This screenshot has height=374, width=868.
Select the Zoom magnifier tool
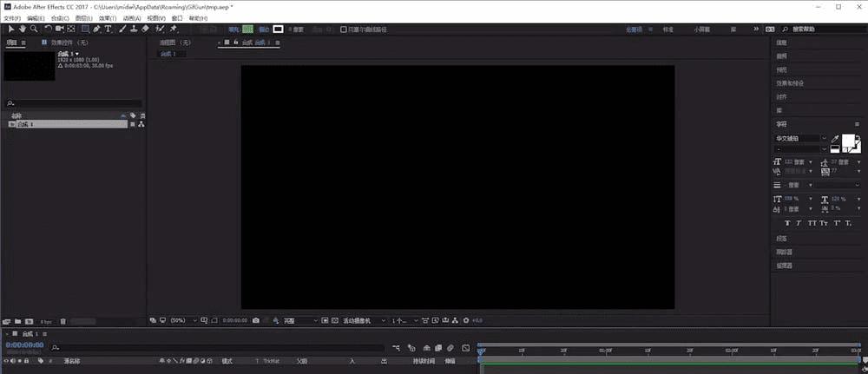(x=34, y=29)
